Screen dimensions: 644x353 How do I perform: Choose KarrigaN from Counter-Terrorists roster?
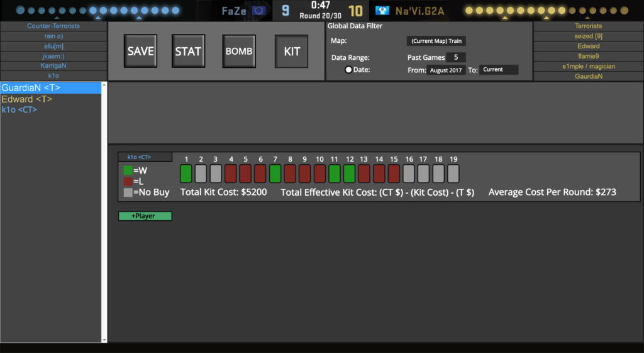coord(53,65)
